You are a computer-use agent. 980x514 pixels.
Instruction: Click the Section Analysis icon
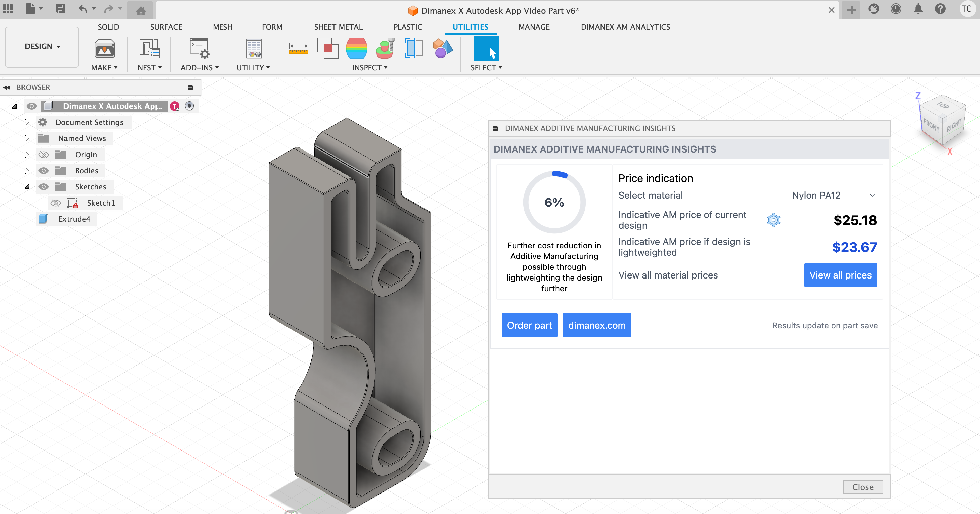pos(414,48)
